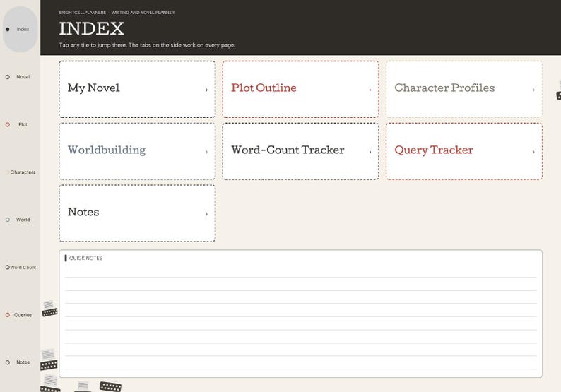Click the circle marker beside Notes tab

(8, 362)
